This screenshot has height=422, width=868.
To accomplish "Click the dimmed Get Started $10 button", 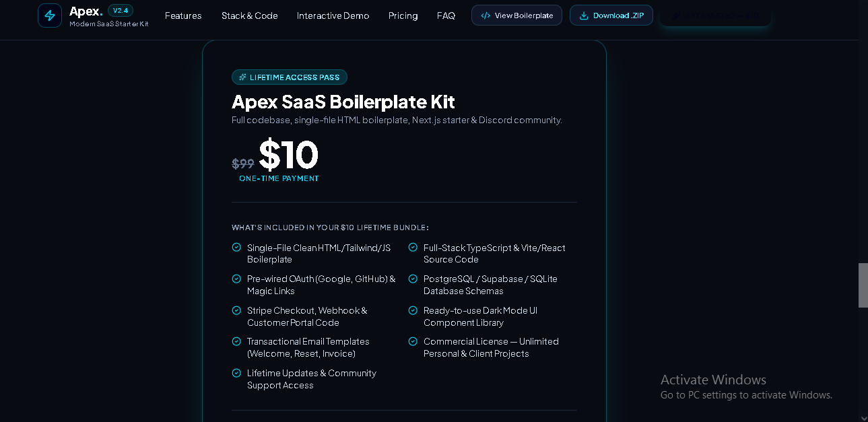I will 715,15.
